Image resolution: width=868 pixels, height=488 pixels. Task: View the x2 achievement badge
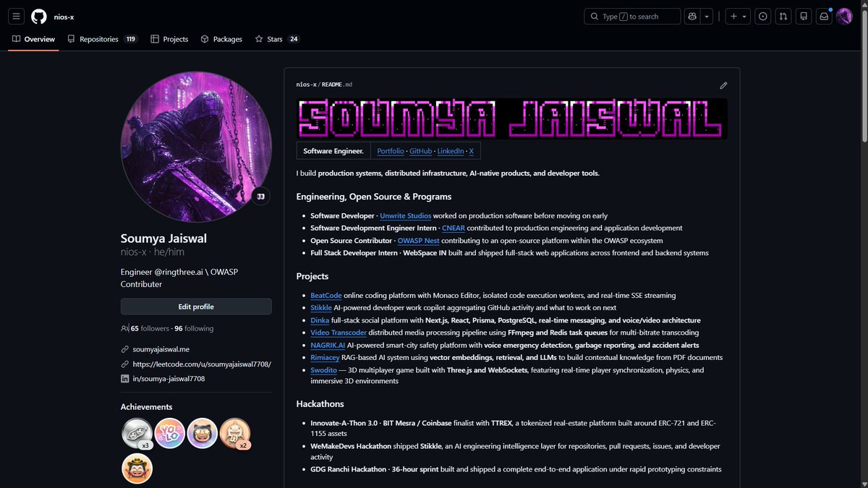point(235,433)
